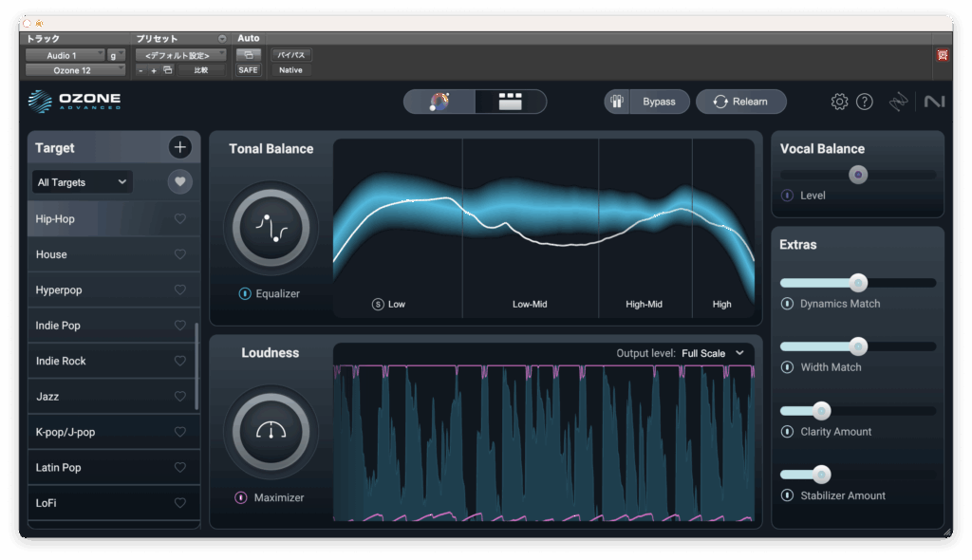Click the help question mark icon
This screenshot has width=972, height=560.
click(x=864, y=102)
